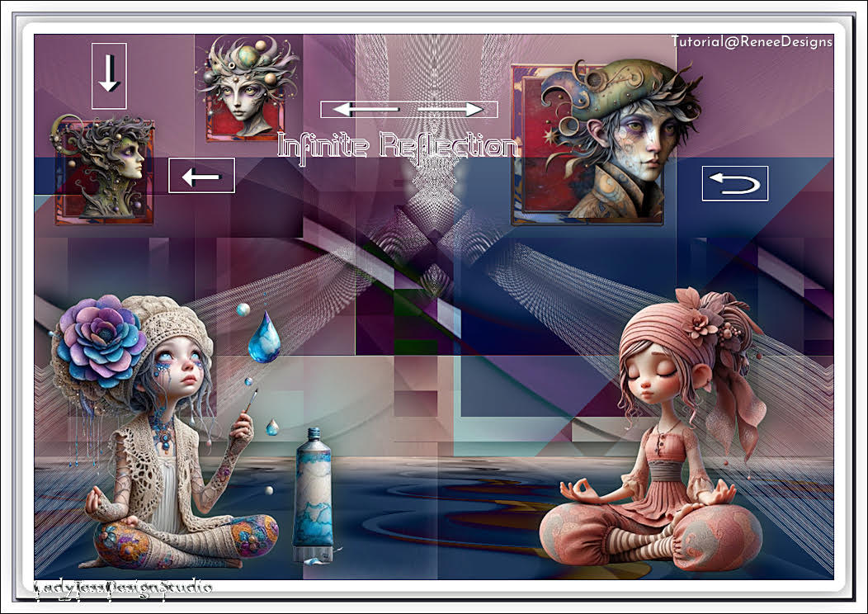Click the blue paint tube
Viewport: 868px width, 614px height.
point(314,495)
